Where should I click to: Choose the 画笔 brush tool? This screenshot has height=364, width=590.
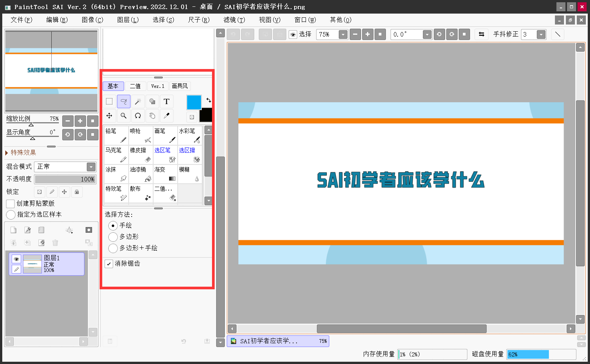click(x=165, y=135)
